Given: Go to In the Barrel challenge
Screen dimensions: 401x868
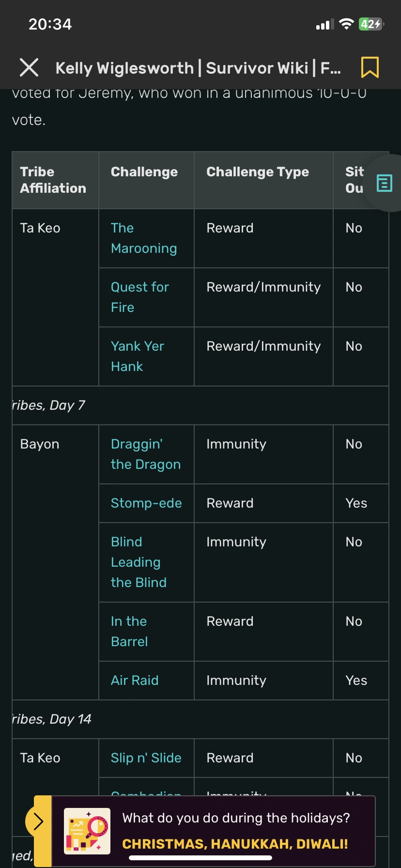Looking at the screenshot, I should [x=129, y=631].
